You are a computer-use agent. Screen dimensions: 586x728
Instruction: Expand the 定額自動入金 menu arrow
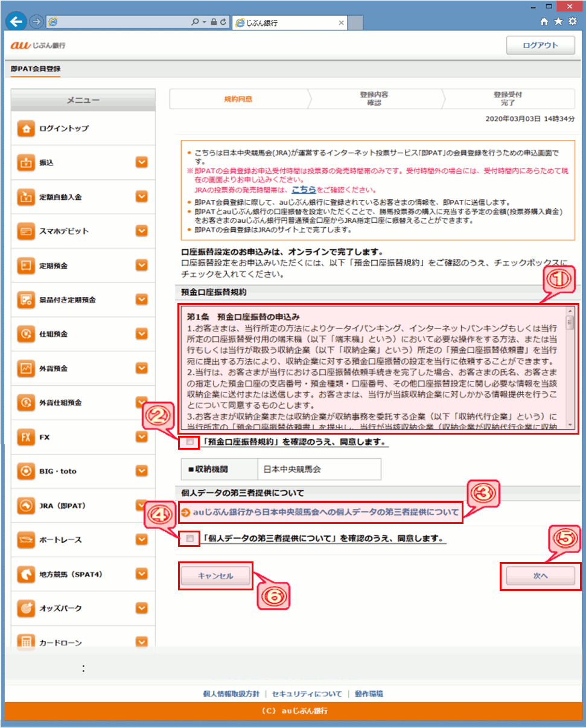tap(142, 197)
